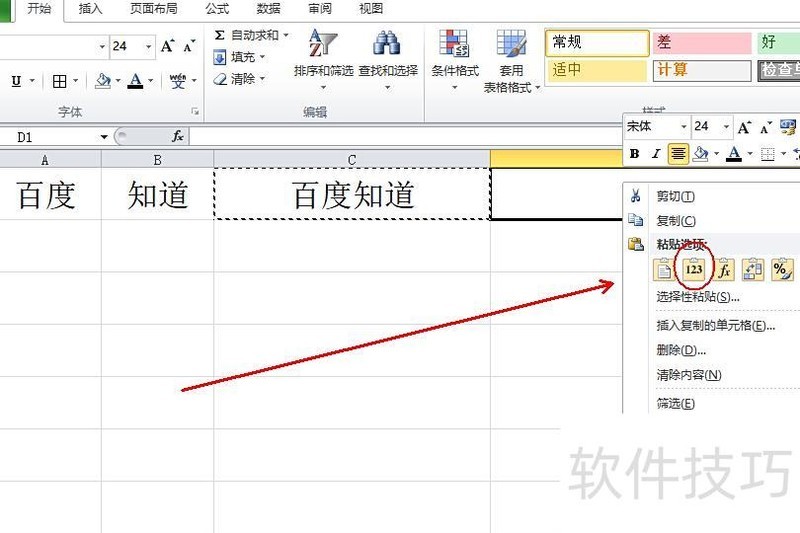Click the fx insert function icon

pos(178,136)
